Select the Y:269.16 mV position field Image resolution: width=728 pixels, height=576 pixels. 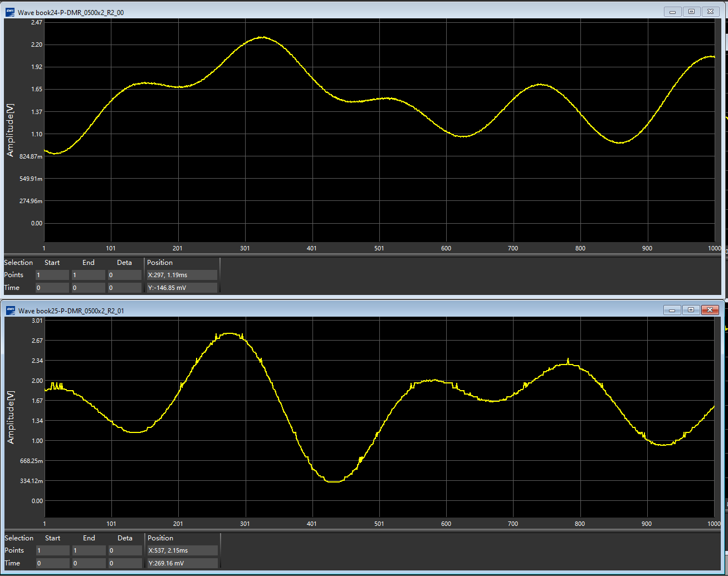click(x=182, y=563)
